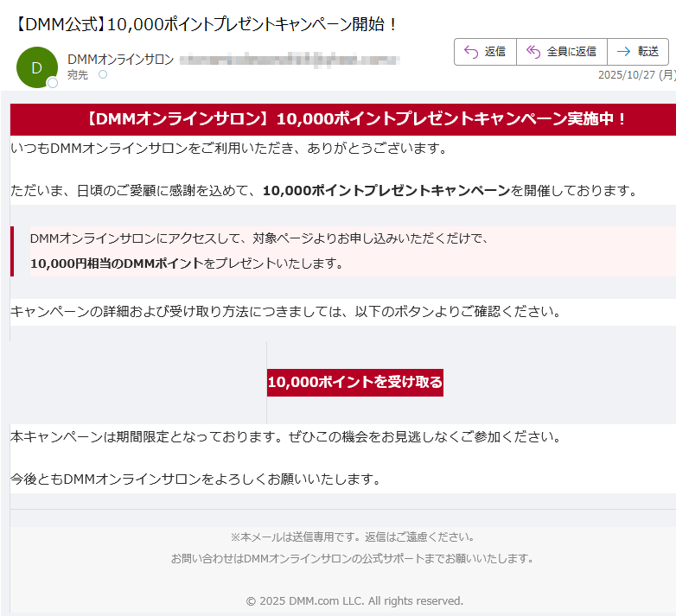Click the sender name DMMオンラインサロン
The width and height of the screenshot is (676, 616).
click(x=121, y=60)
